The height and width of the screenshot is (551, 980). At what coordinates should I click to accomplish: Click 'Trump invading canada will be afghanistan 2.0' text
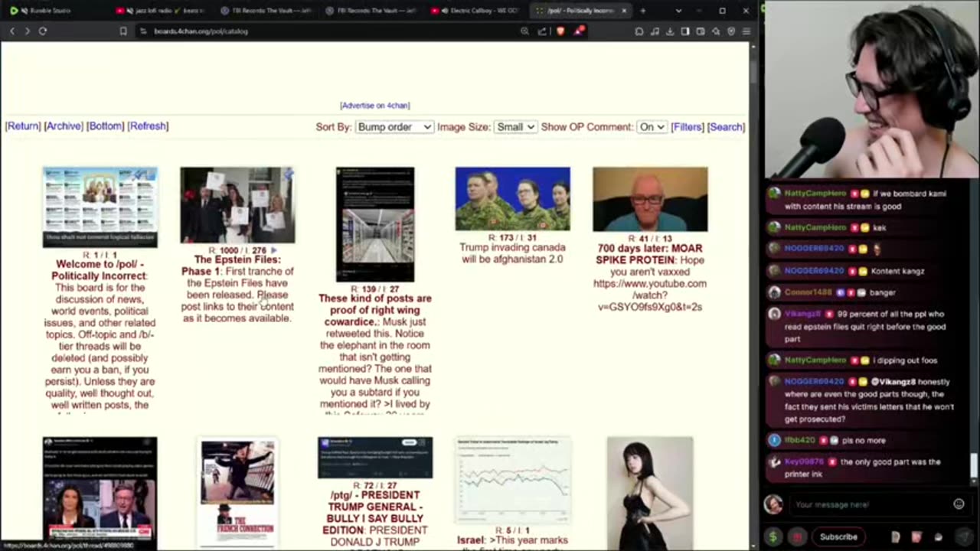click(513, 253)
